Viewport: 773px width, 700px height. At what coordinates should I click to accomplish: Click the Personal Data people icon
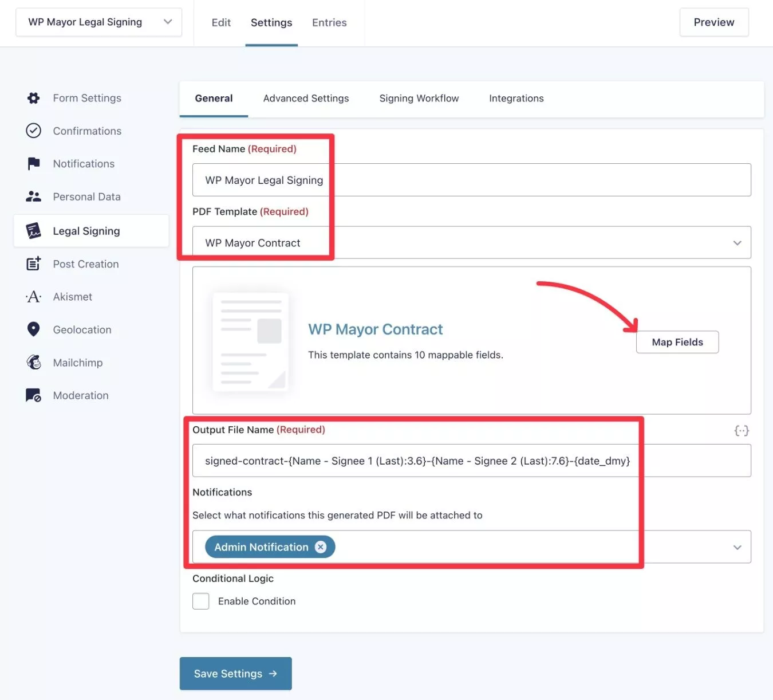pyautogui.click(x=34, y=196)
